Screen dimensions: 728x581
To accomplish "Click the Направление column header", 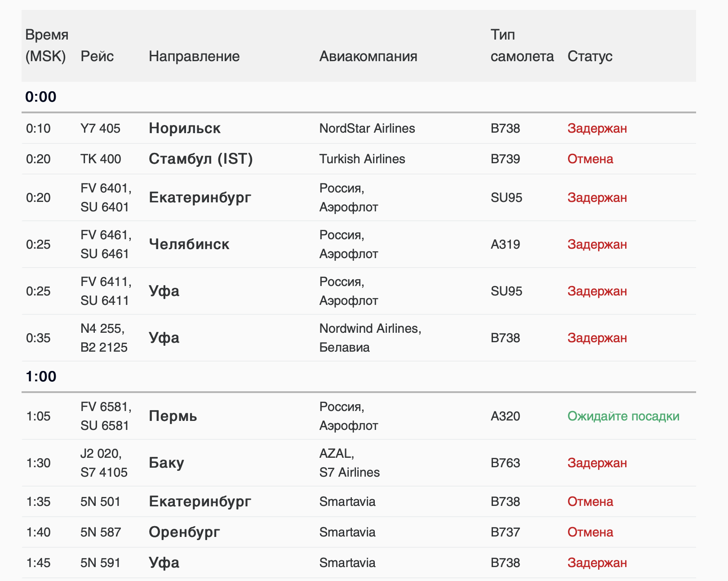I will point(194,57).
